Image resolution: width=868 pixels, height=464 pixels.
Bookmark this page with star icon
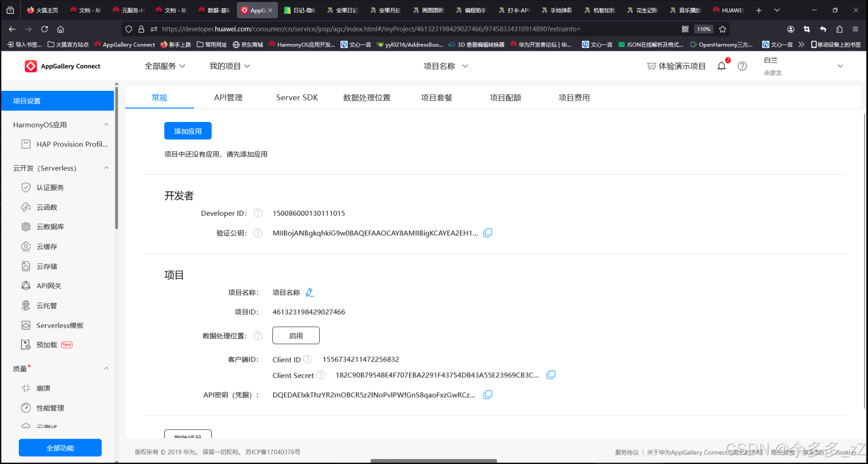point(722,29)
